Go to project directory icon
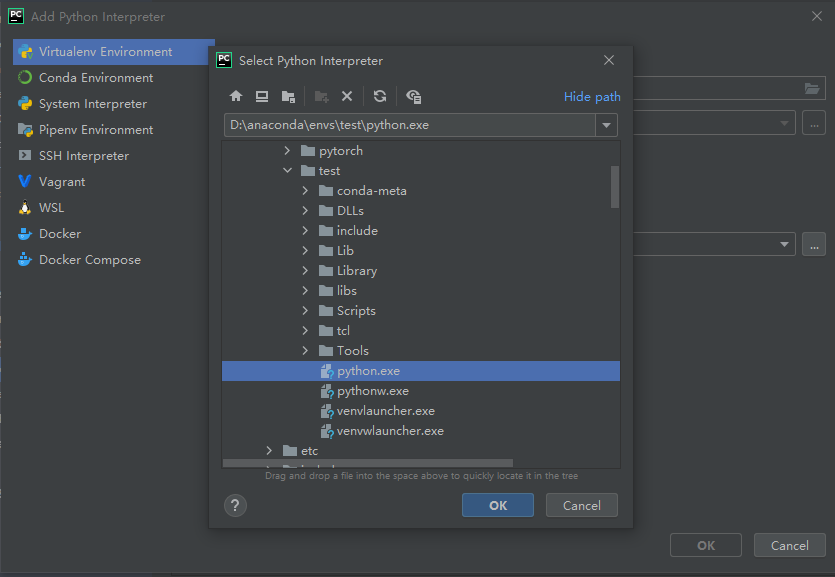The image size is (835, 577). click(288, 96)
